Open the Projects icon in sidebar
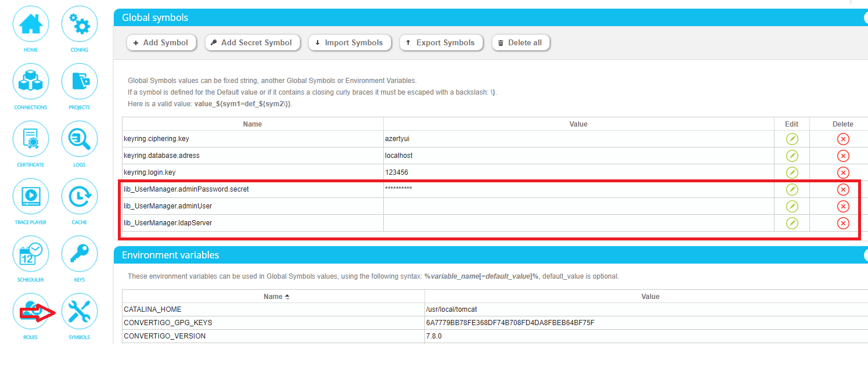The width and height of the screenshot is (868, 389). [80, 82]
